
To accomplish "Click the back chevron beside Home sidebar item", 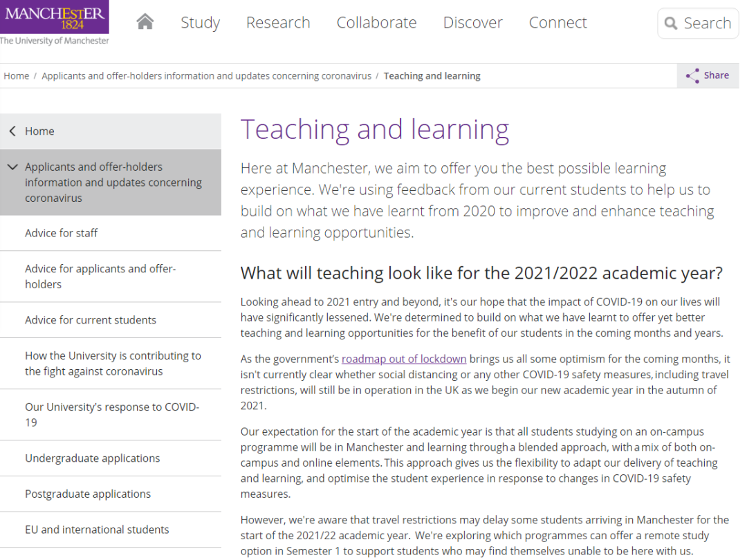I will [12, 131].
